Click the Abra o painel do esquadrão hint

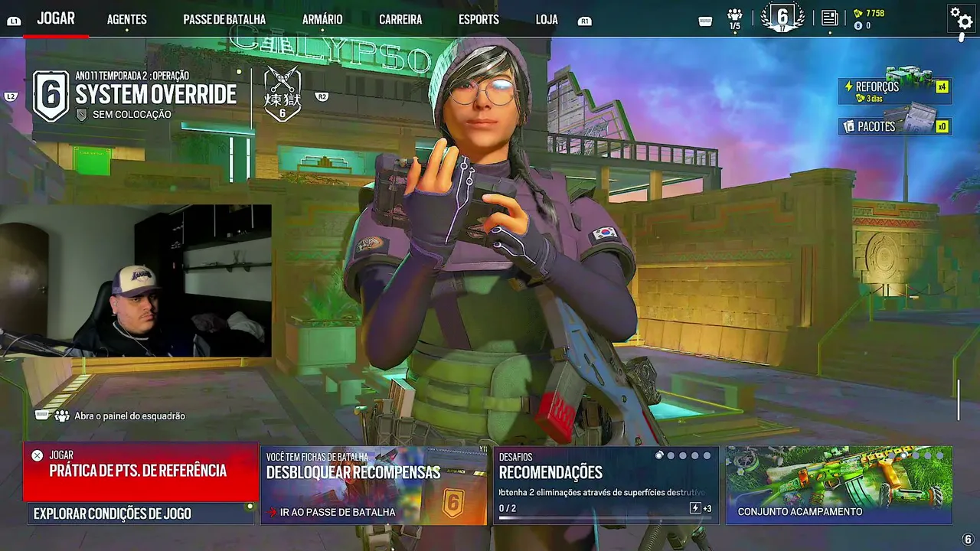[x=129, y=416]
